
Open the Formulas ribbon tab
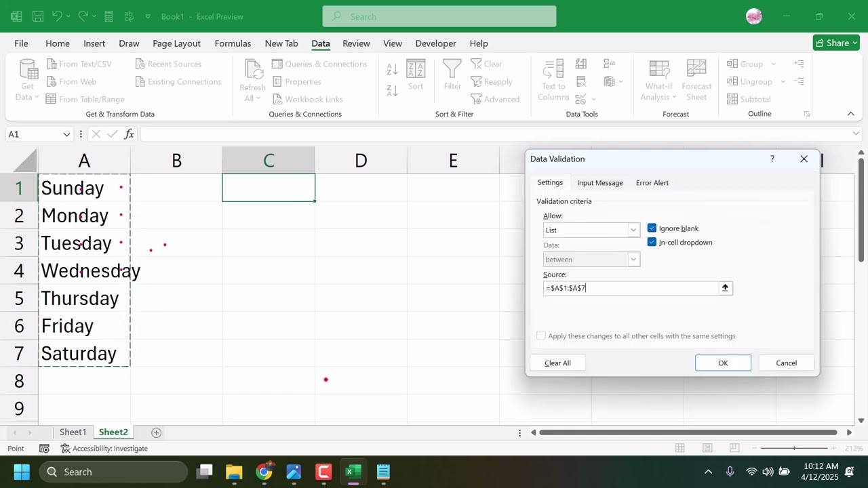click(x=233, y=43)
